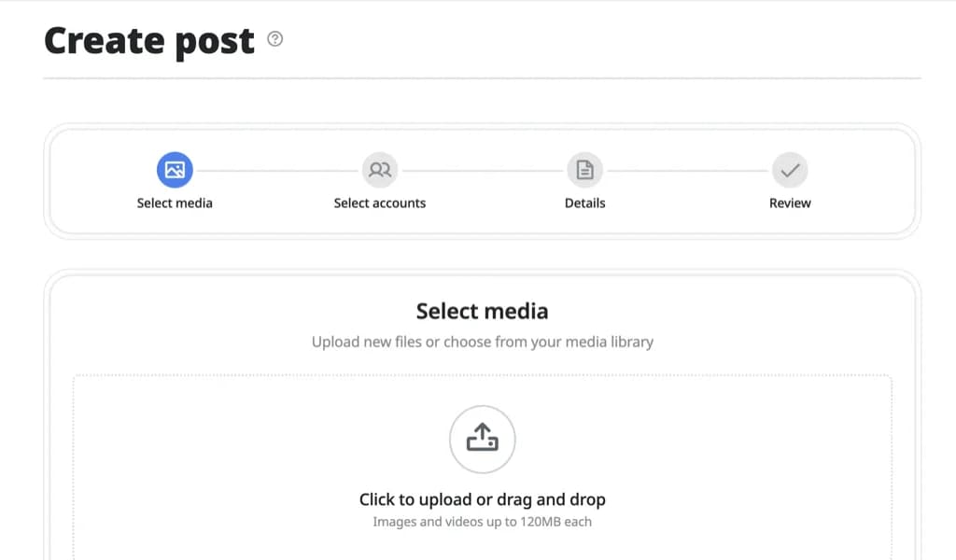
Task: Click the 'Images and videos up to 120MB each' note
Action: (482, 522)
